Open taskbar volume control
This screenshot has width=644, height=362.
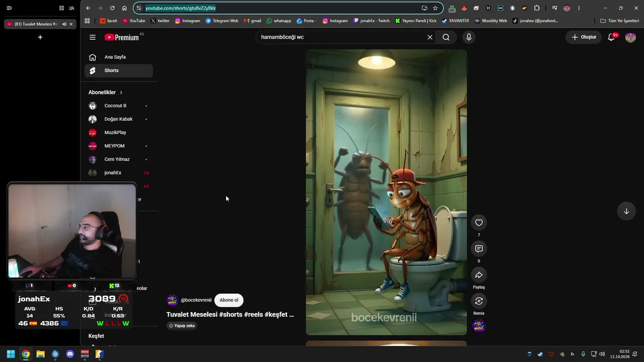[x=602, y=354]
